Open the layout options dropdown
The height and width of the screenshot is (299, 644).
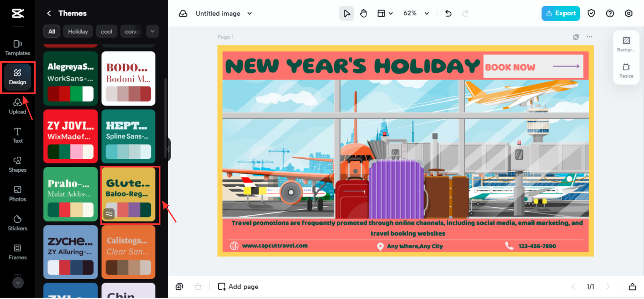coord(385,14)
